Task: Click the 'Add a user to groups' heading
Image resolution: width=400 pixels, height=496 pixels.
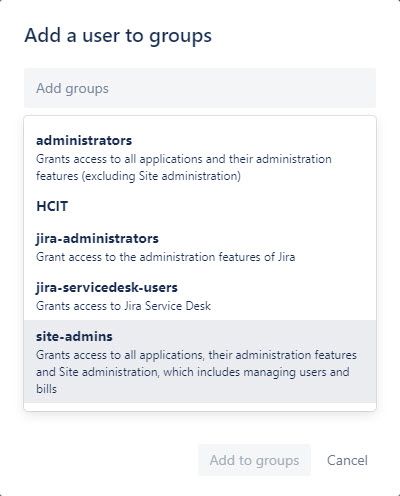Action: (118, 35)
